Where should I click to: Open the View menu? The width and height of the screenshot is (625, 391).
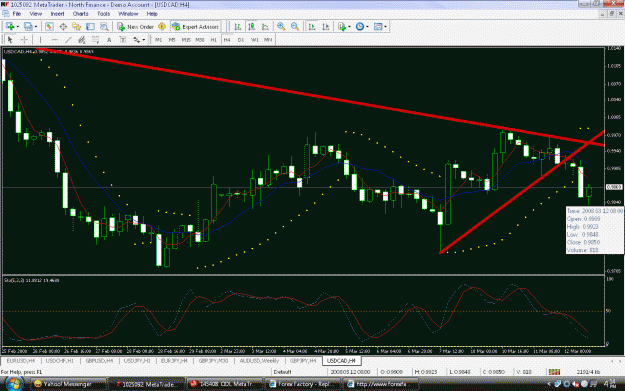tap(35, 14)
